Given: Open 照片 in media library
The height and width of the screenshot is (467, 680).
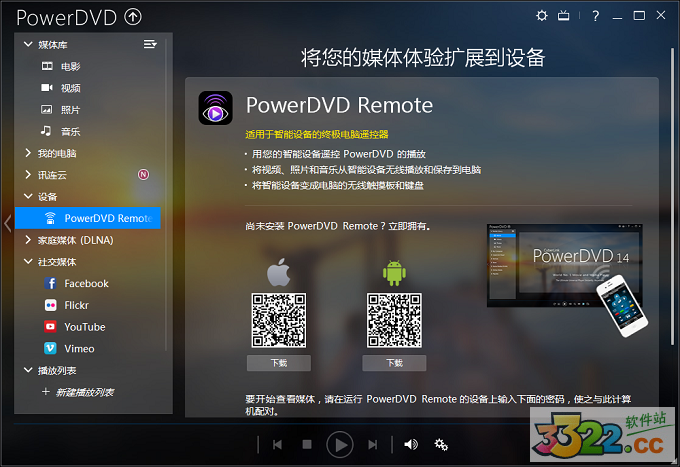Looking at the screenshot, I should click(x=71, y=110).
